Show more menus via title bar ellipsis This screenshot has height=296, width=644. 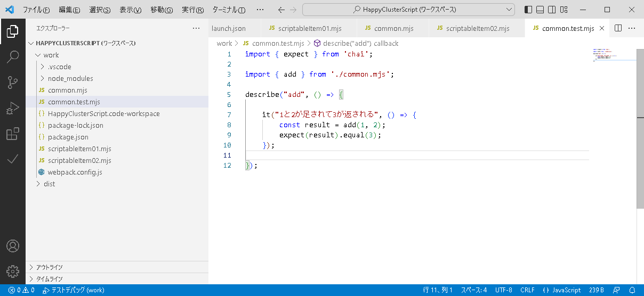click(x=260, y=10)
